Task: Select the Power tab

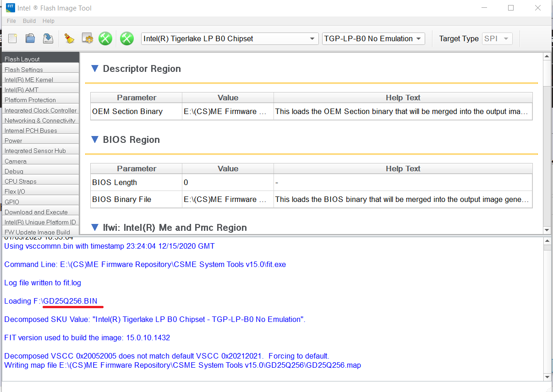Action: coord(40,139)
